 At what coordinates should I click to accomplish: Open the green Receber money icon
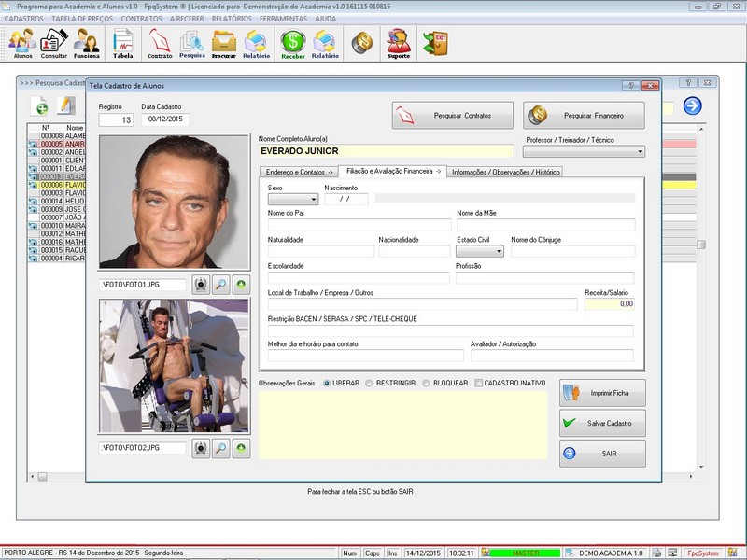pyautogui.click(x=293, y=43)
